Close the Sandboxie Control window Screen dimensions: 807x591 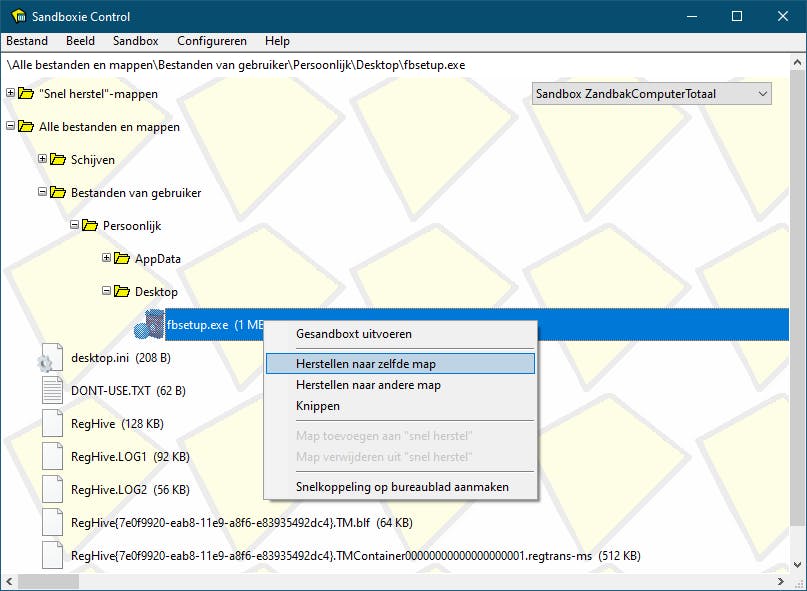pos(783,16)
